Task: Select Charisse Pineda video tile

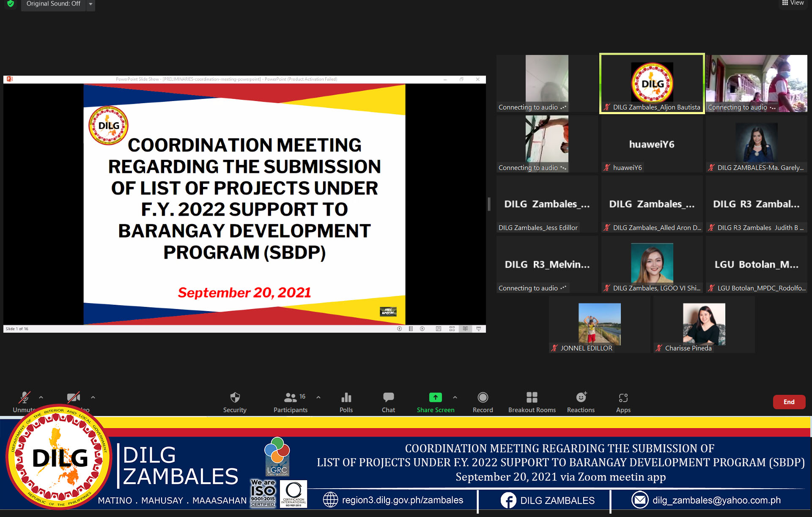Action: (704, 324)
